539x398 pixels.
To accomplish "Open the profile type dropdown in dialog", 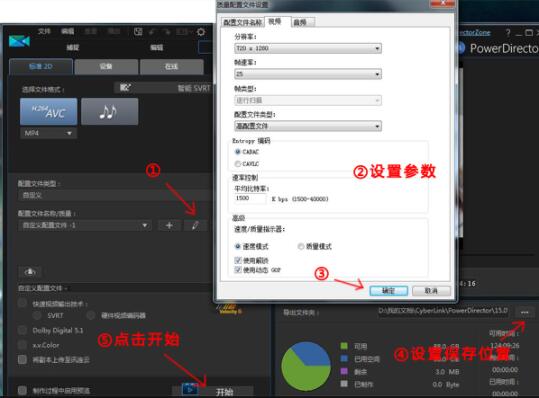I will (x=308, y=126).
